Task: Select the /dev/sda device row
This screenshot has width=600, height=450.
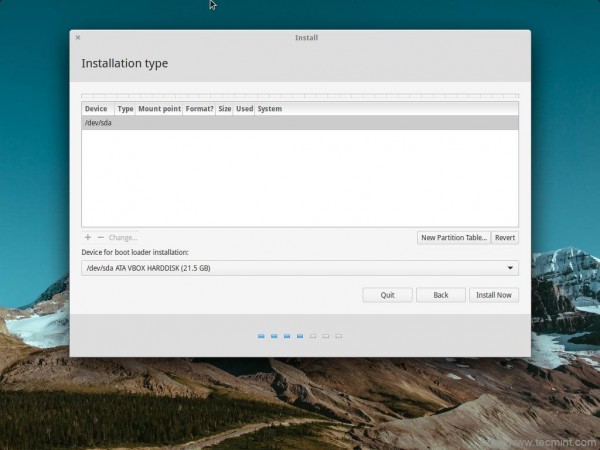Action: click(x=300, y=123)
